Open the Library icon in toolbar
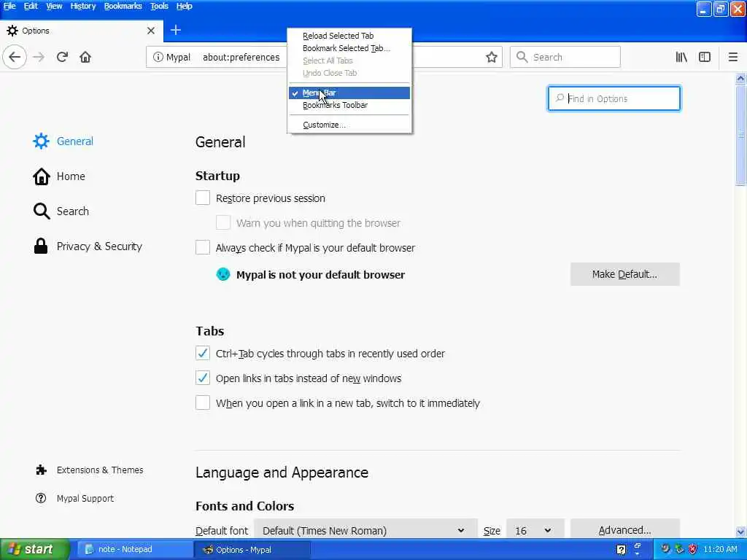The height and width of the screenshot is (560, 747). [x=681, y=57]
